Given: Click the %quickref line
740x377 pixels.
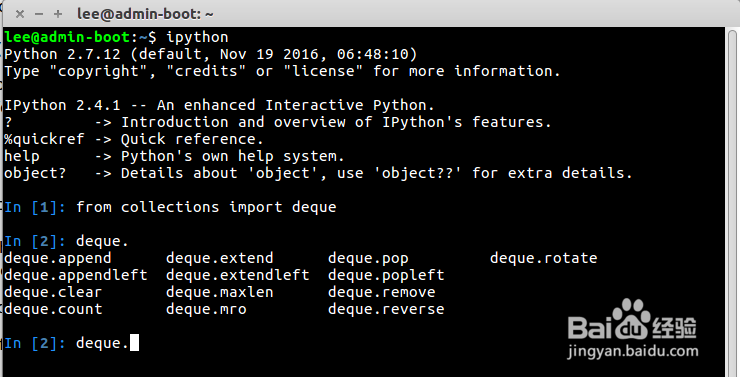Looking at the screenshot, I should tap(134, 139).
